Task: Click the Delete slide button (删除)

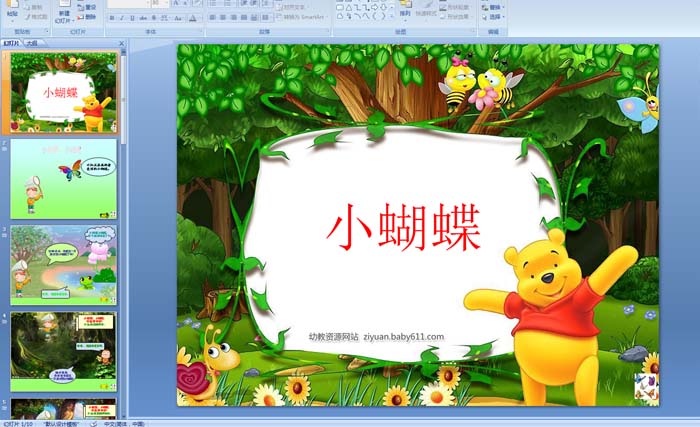Action: [x=87, y=17]
